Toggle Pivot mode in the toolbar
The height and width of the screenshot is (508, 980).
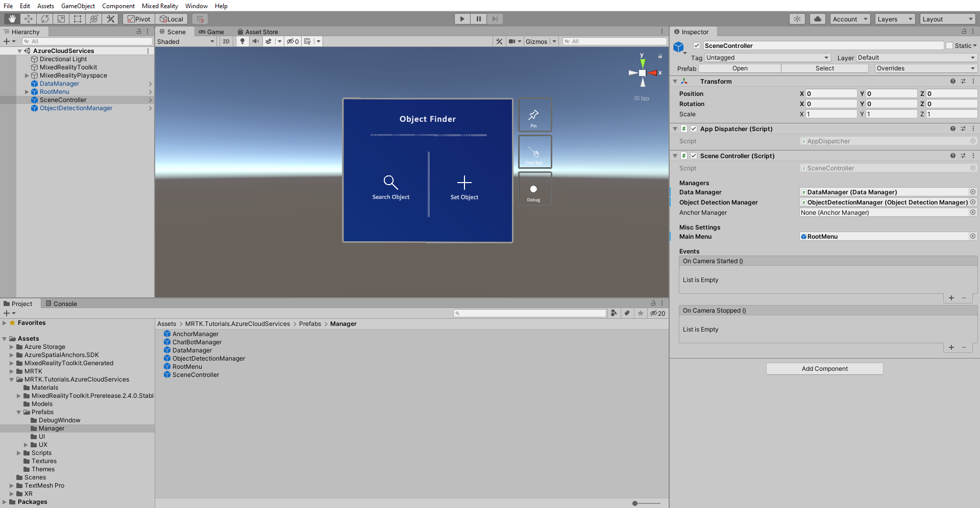tap(138, 19)
